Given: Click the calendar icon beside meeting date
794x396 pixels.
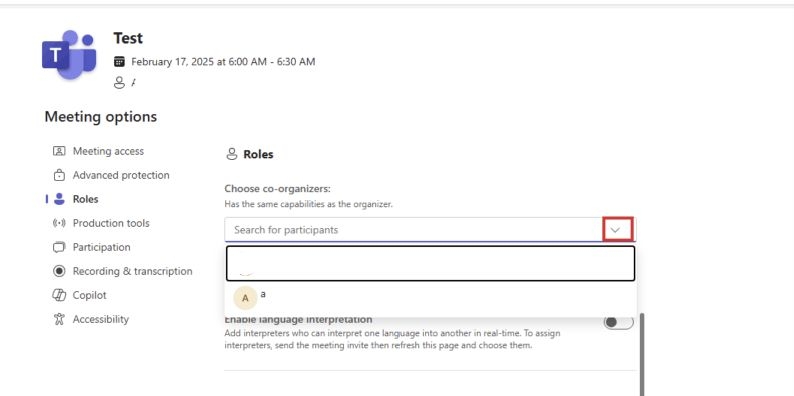Looking at the screenshot, I should coord(119,62).
